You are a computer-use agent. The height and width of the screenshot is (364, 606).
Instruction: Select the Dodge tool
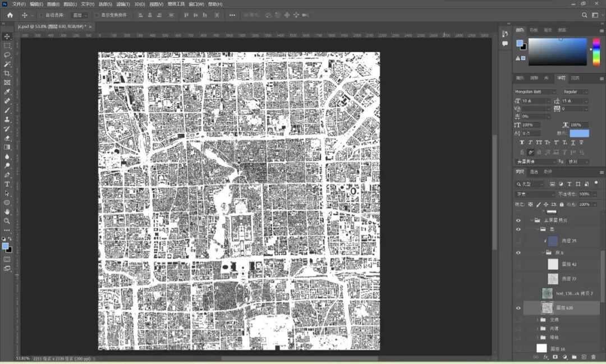7,166
